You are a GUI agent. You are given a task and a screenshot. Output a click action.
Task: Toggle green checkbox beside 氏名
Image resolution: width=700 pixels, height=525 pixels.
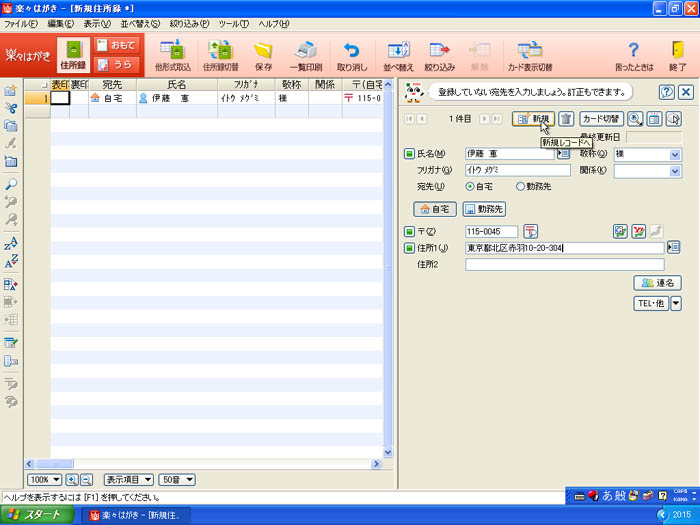[409, 154]
